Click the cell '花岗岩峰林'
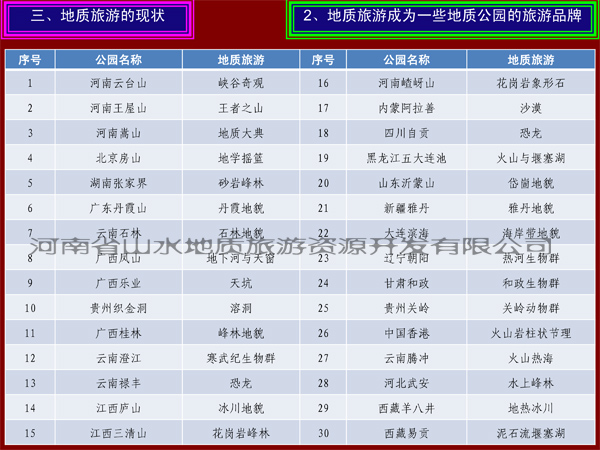 241,433
